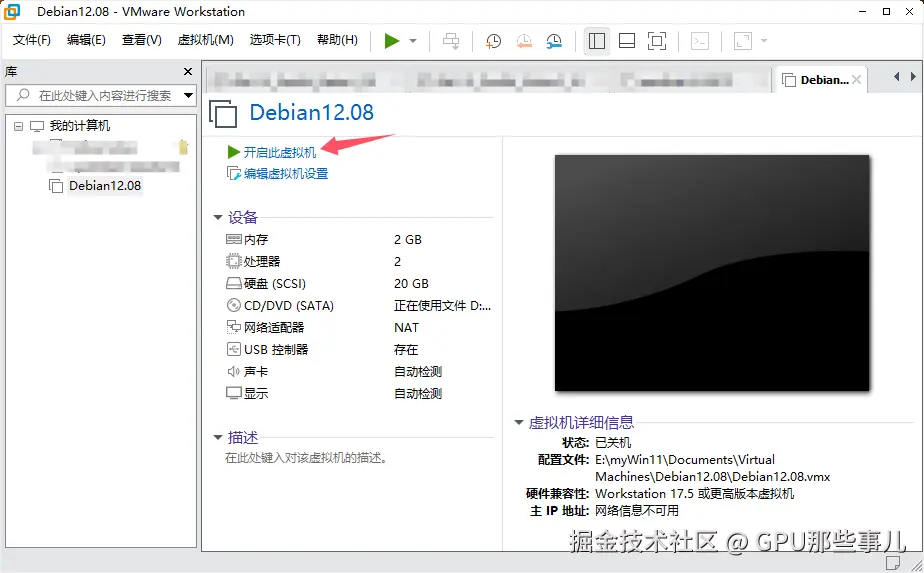Click the 已关机 status text
This screenshot has width=924, height=573.
pyautogui.click(x=613, y=442)
